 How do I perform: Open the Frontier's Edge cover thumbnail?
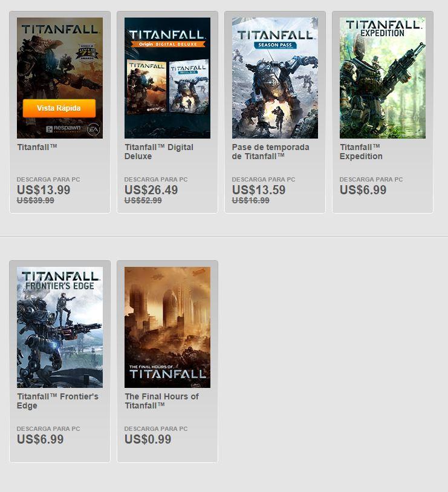[60, 327]
